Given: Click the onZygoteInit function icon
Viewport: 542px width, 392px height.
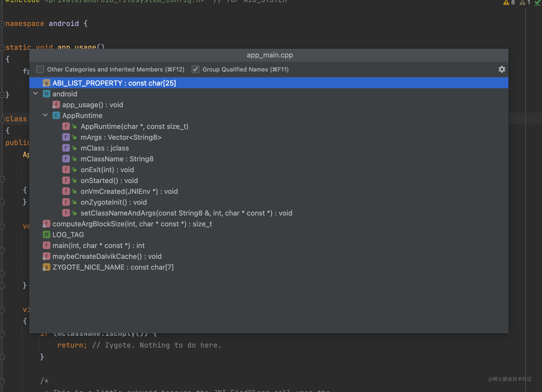Looking at the screenshot, I should coord(66,202).
